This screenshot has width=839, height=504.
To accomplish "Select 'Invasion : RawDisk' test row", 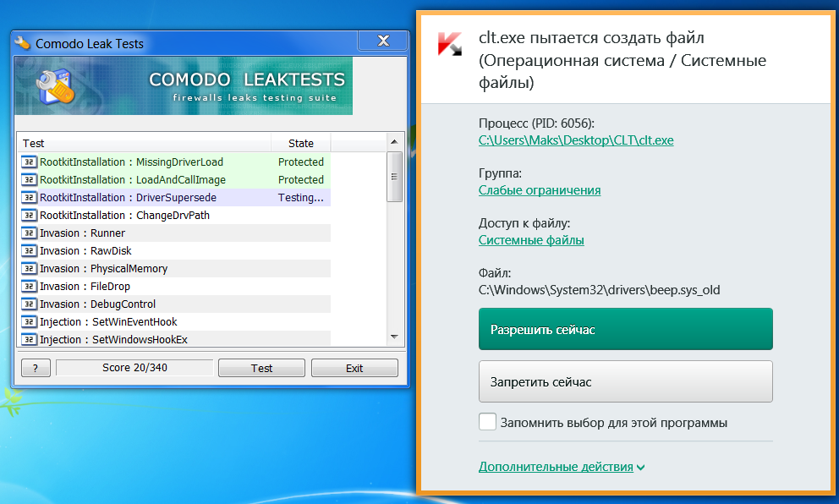I will click(174, 250).
